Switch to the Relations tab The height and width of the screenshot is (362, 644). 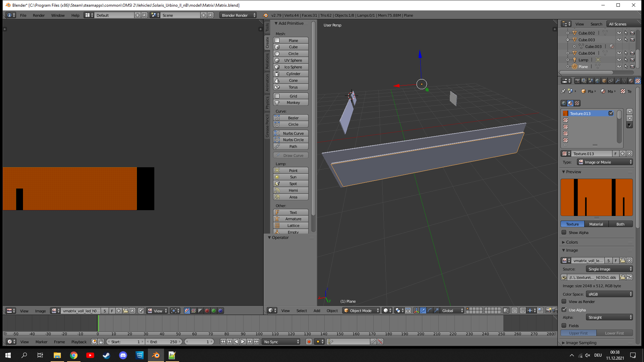267,61
